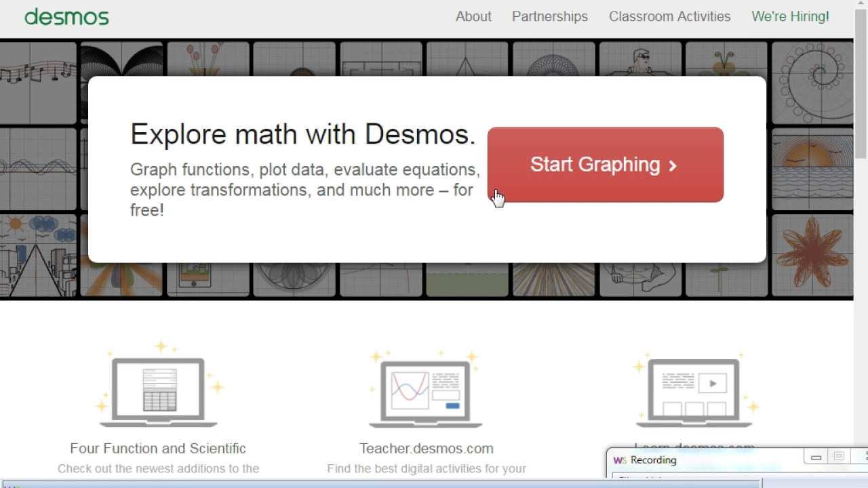Screen dimensions: 868x488
Task: Minimize the Recording window
Action: [816, 457]
